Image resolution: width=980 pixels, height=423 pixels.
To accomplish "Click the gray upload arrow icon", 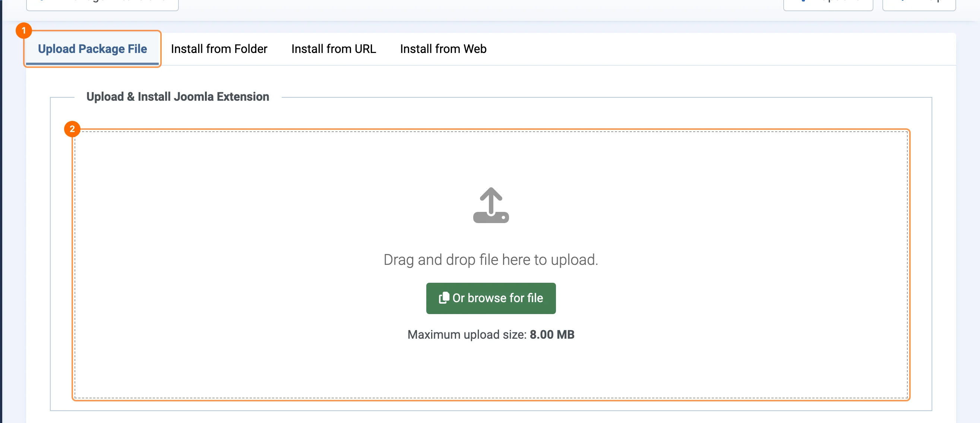I will click(x=491, y=205).
